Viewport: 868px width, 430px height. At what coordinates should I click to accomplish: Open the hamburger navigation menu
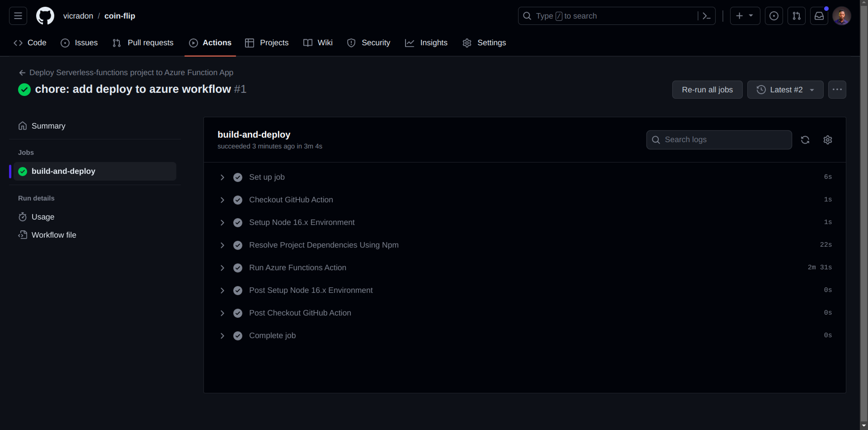[x=18, y=16]
